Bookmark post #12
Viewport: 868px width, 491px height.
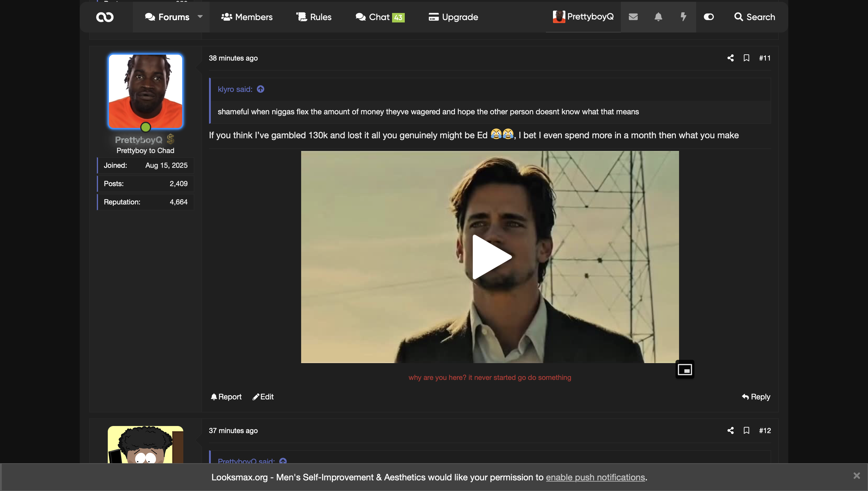[x=746, y=431]
